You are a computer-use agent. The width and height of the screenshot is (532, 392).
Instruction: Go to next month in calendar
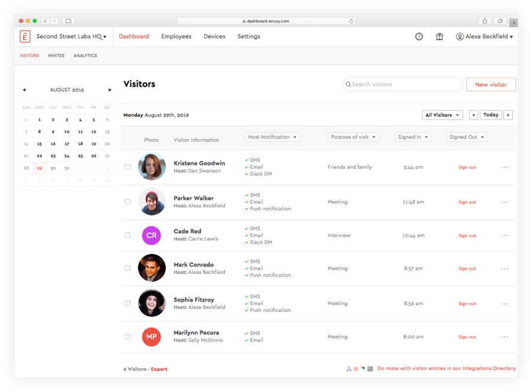[110, 90]
